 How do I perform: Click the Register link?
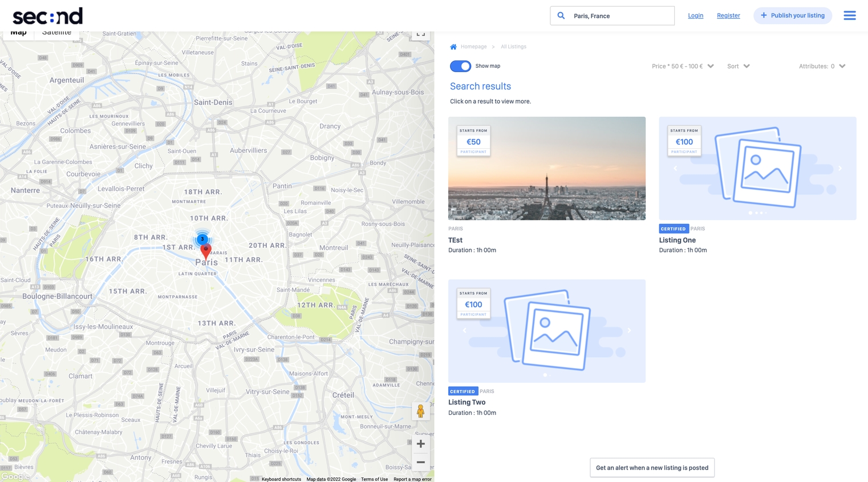(728, 15)
